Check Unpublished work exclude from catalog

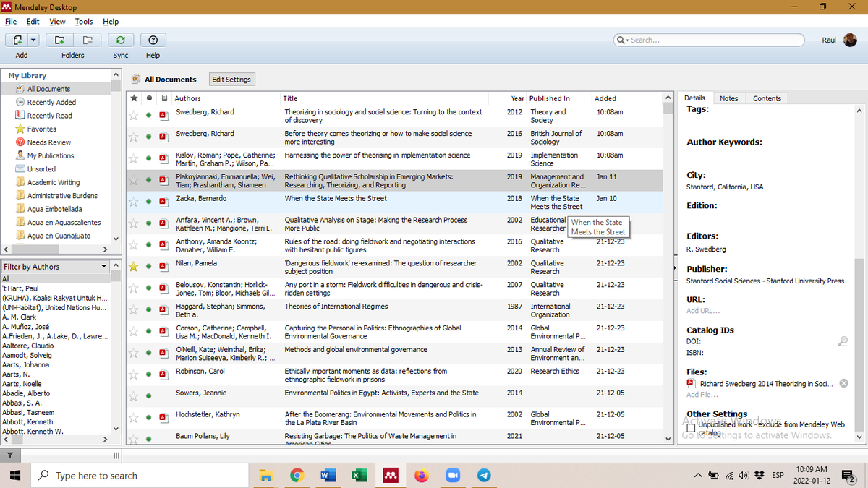point(691,428)
